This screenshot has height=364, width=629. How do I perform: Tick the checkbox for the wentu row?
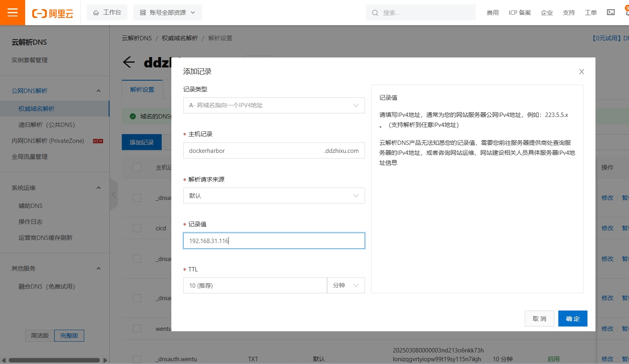point(137,328)
